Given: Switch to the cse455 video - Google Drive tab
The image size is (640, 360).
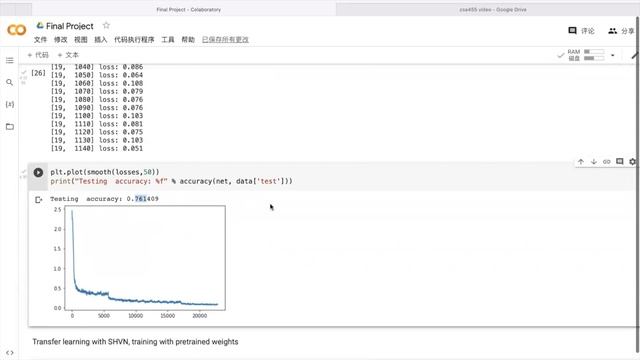Looking at the screenshot, I should point(493,9).
